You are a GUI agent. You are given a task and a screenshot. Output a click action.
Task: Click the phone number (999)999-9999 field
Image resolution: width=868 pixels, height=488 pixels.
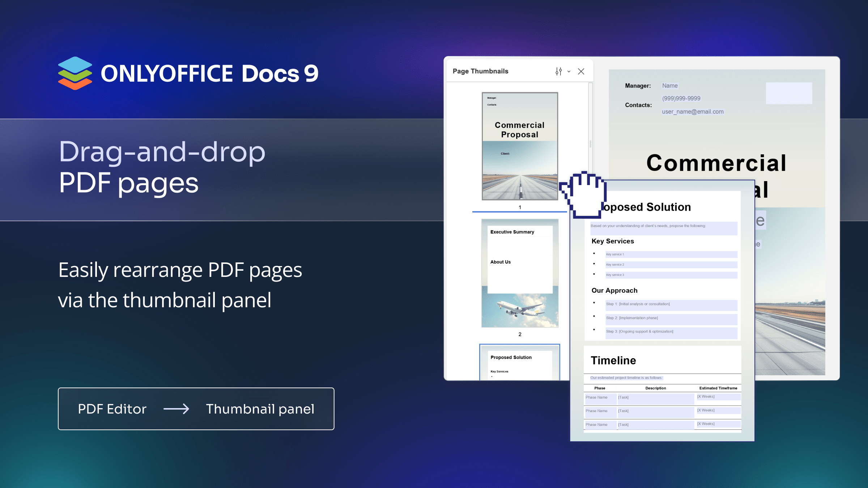coord(681,98)
